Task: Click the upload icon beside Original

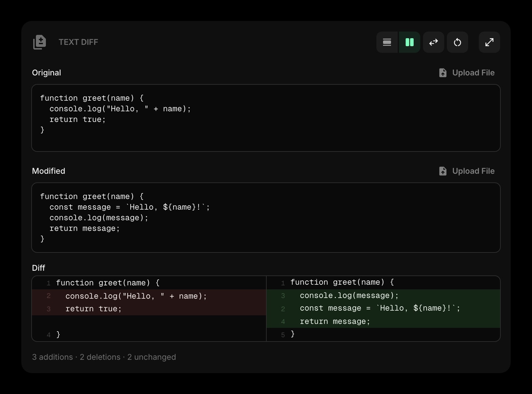Action: tap(443, 73)
